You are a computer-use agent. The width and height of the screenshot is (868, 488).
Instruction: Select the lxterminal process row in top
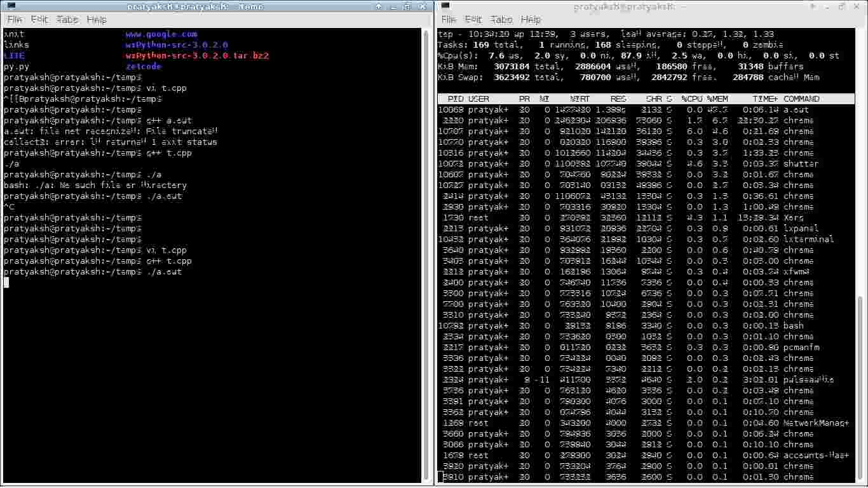click(x=646, y=239)
